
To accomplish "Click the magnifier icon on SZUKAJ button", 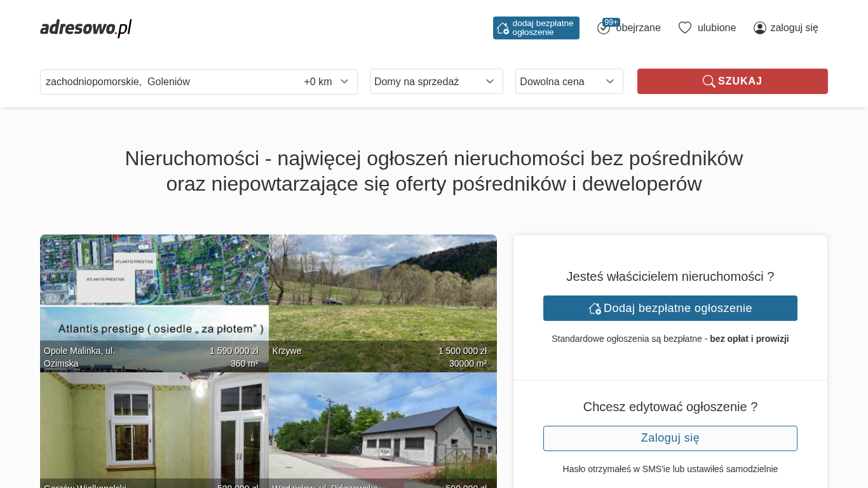I will [x=709, y=81].
